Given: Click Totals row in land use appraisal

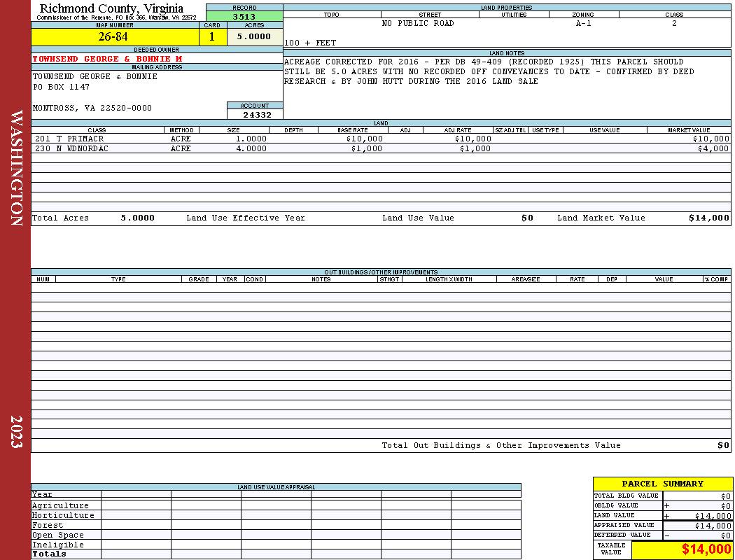Looking at the screenshot, I should click(x=276, y=554).
